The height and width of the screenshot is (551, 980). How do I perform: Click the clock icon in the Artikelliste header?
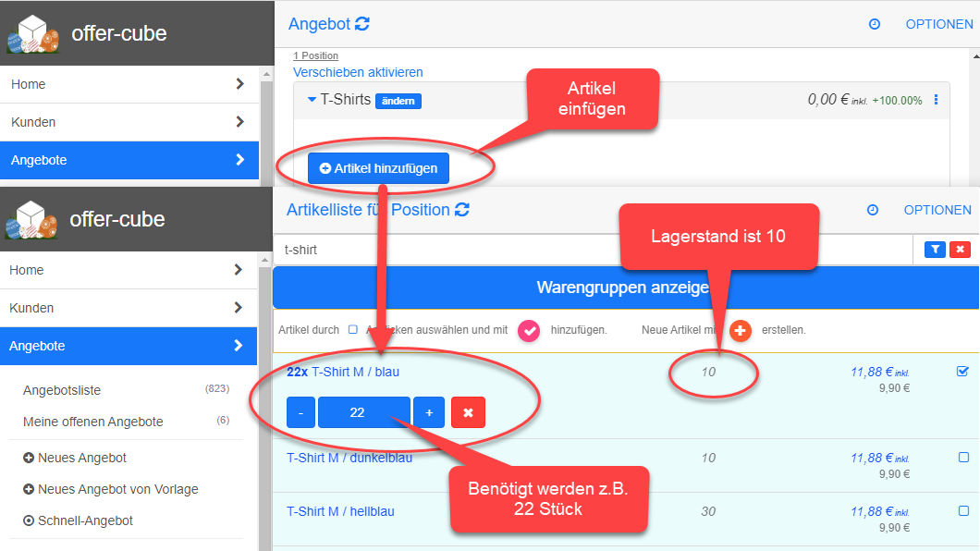tap(873, 210)
